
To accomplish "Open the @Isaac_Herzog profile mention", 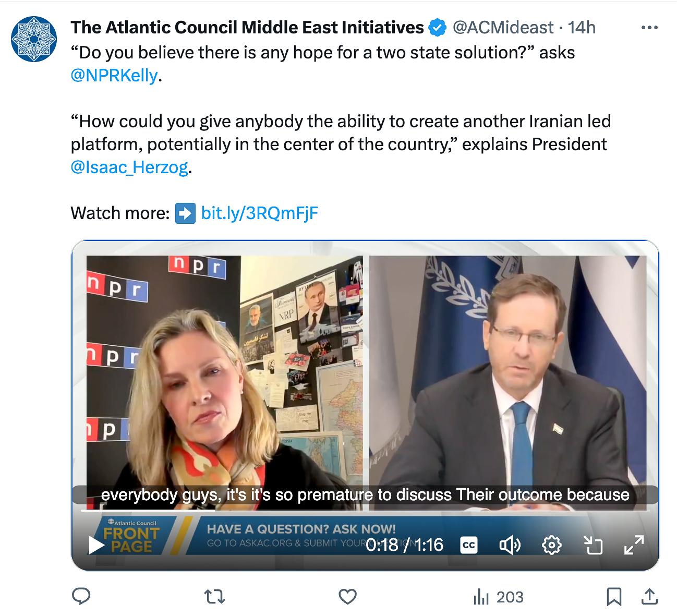I will [129, 167].
